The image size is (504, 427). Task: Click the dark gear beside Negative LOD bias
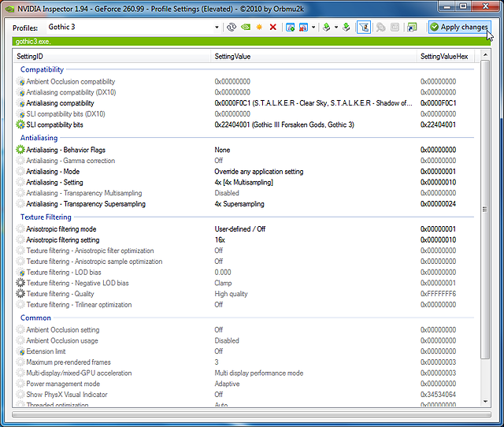click(20, 283)
